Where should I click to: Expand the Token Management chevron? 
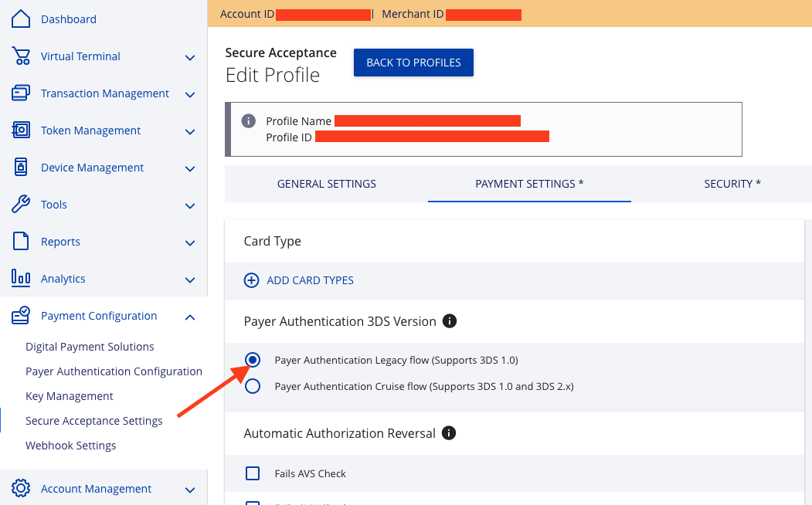[190, 132]
